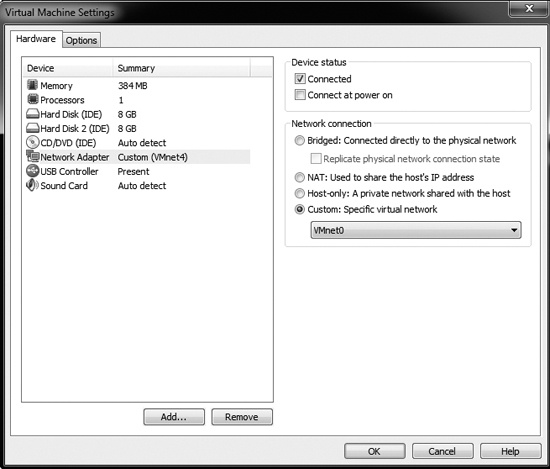Click the Device column header
Image resolution: width=550 pixels, height=469 pixels.
pos(68,68)
